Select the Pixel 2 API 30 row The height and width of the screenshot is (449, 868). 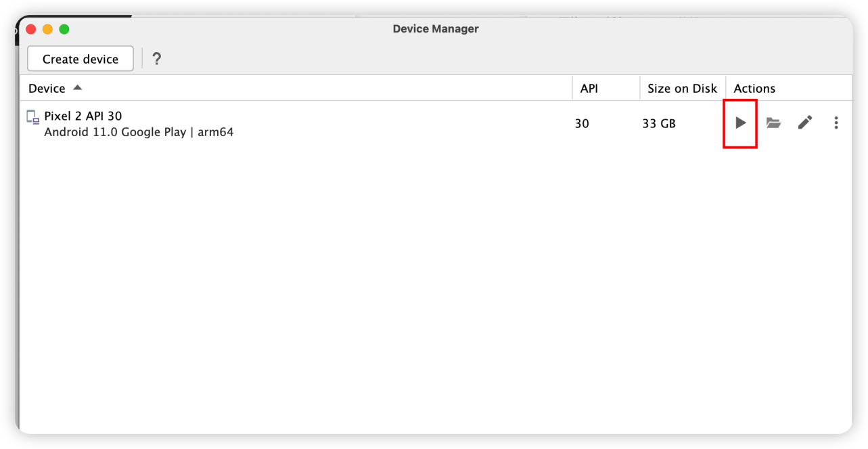tap(338, 124)
